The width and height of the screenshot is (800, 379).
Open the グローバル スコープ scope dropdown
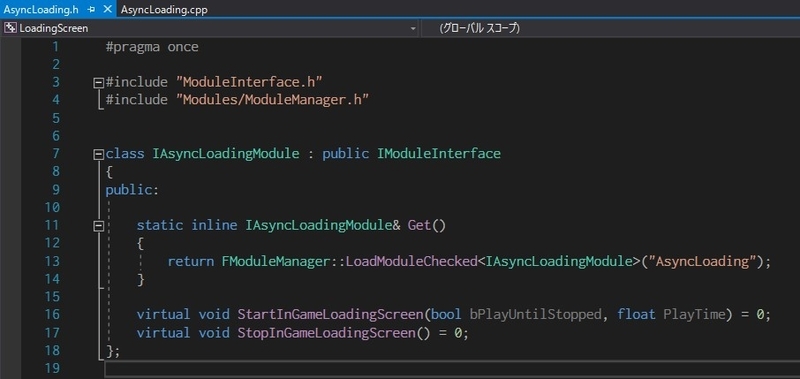pos(611,29)
